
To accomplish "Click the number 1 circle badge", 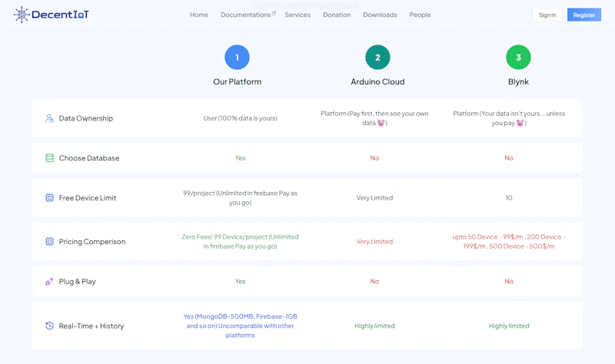I will click(237, 57).
